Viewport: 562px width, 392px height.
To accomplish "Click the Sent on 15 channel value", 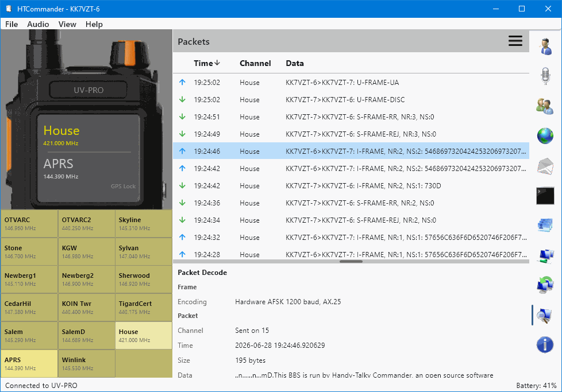I will [x=252, y=331].
